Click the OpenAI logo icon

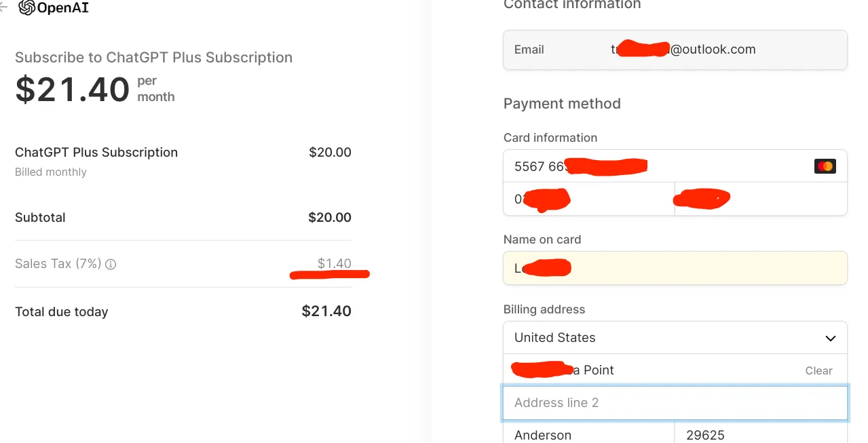coord(27,8)
